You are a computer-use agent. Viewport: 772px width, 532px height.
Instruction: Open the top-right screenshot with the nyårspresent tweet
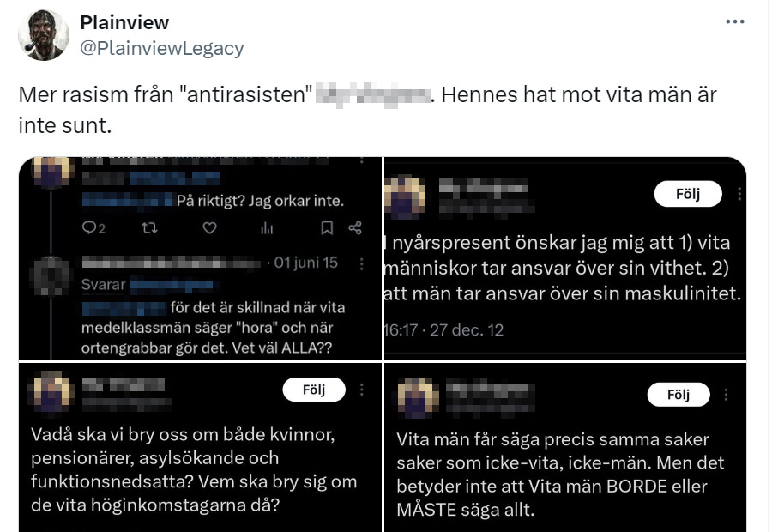coord(565,258)
